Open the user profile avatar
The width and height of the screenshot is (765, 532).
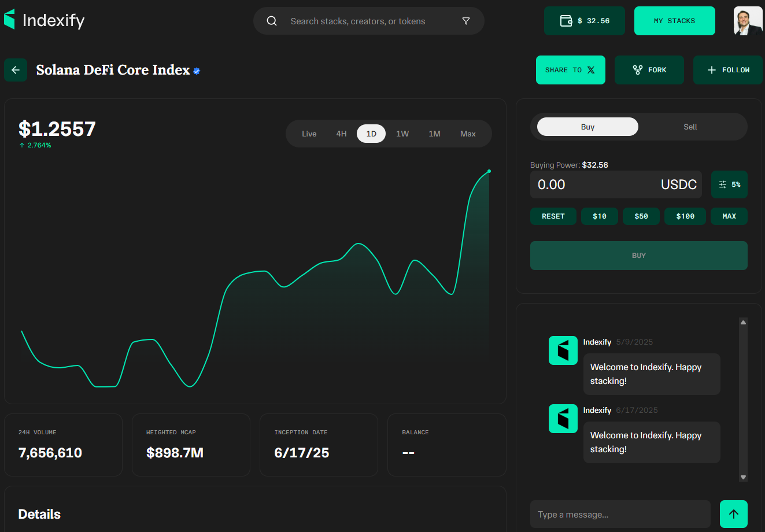click(x=748, y=21)
